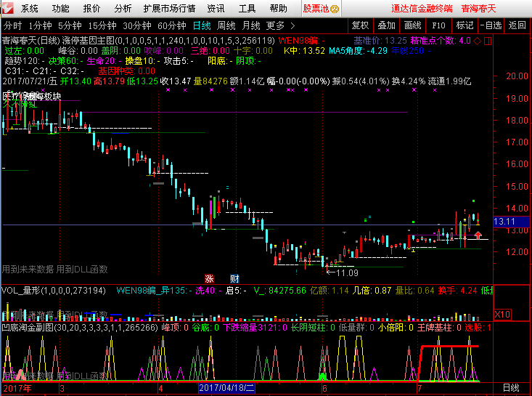Viewport: 532px width, 396px height.
Task: Expand the 更多 more periods list
Action: tap(280, 26)
